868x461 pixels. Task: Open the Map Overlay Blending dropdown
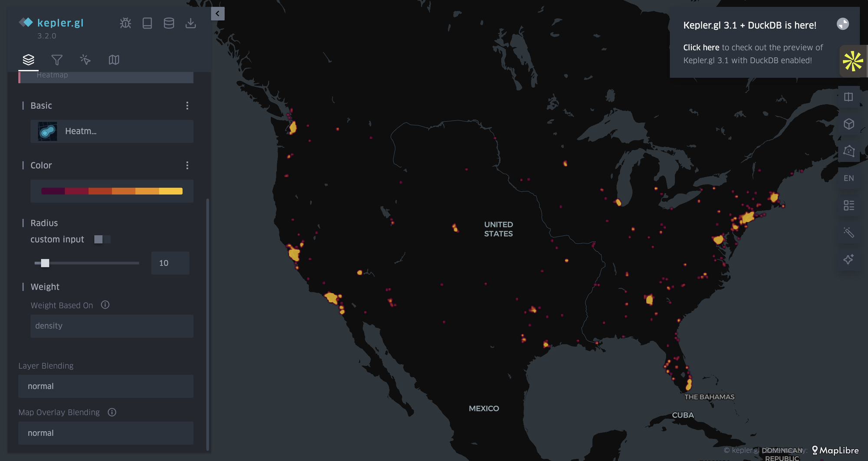(105, 433)
